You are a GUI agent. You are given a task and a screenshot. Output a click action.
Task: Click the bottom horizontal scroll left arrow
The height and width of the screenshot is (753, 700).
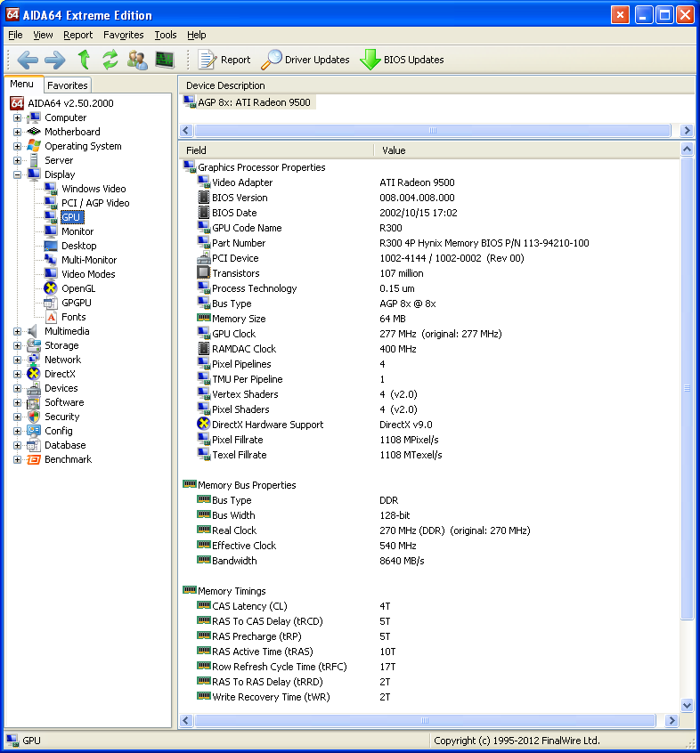pyautogui.click(x=186, y=720)
